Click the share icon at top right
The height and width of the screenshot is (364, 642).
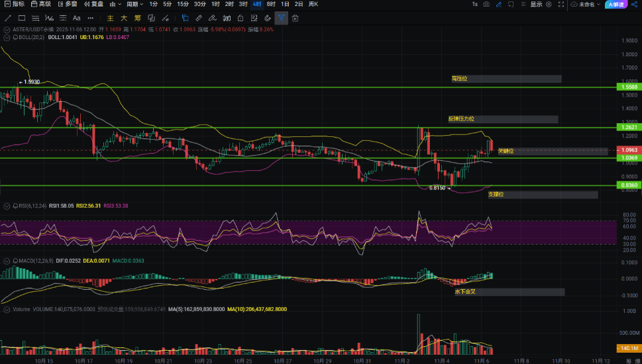tap(634, 5)
